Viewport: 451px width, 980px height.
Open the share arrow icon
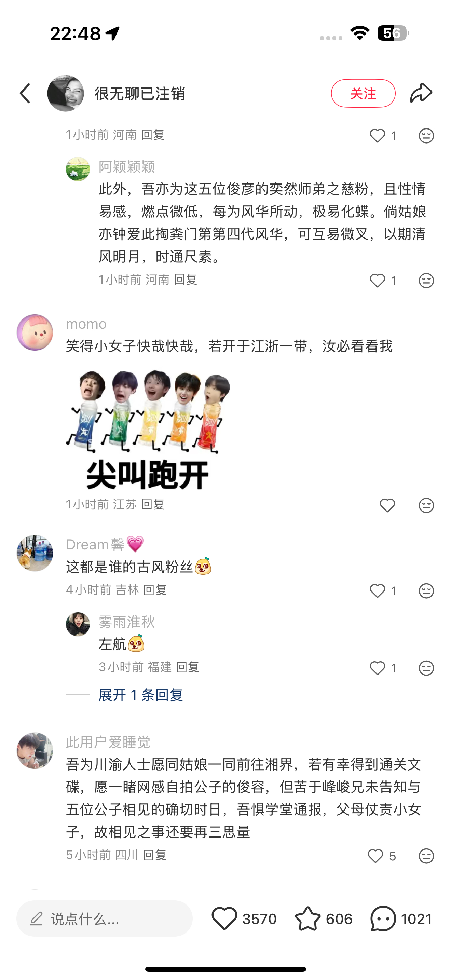pyautogui.click(x=421, y=93)
